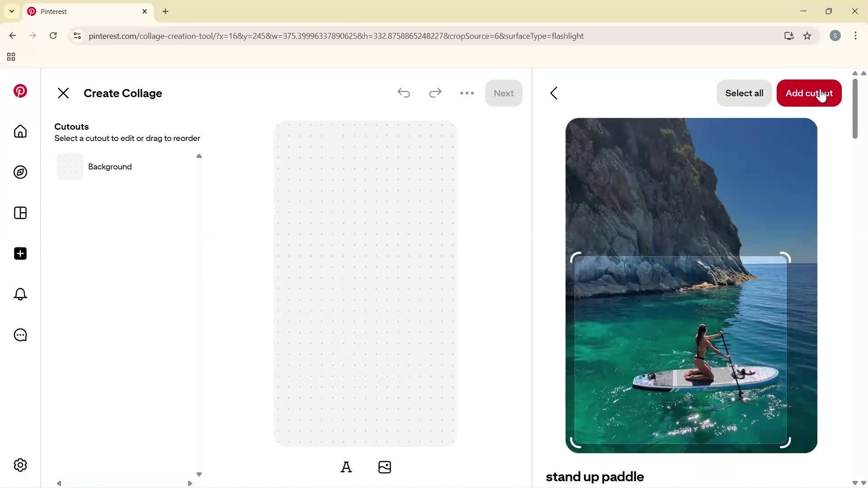Open Chrome's three-dot menu

(x=856, y=36)
